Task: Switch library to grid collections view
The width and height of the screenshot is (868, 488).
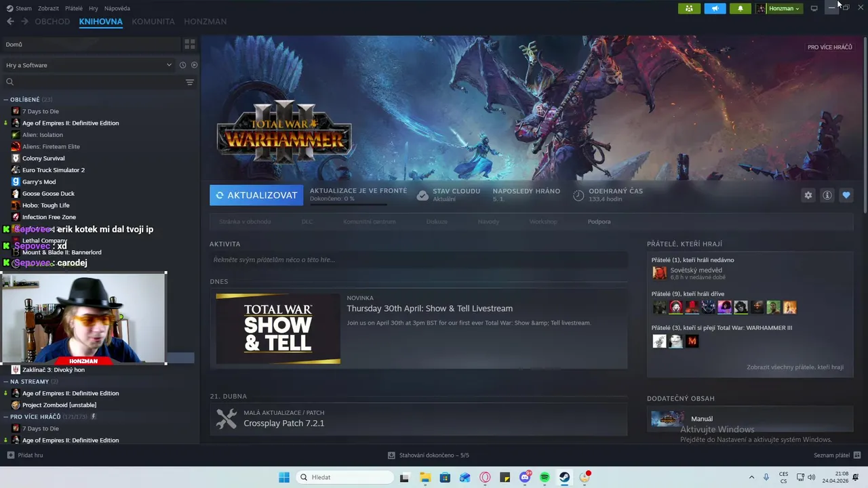Action: coord(190,44)
